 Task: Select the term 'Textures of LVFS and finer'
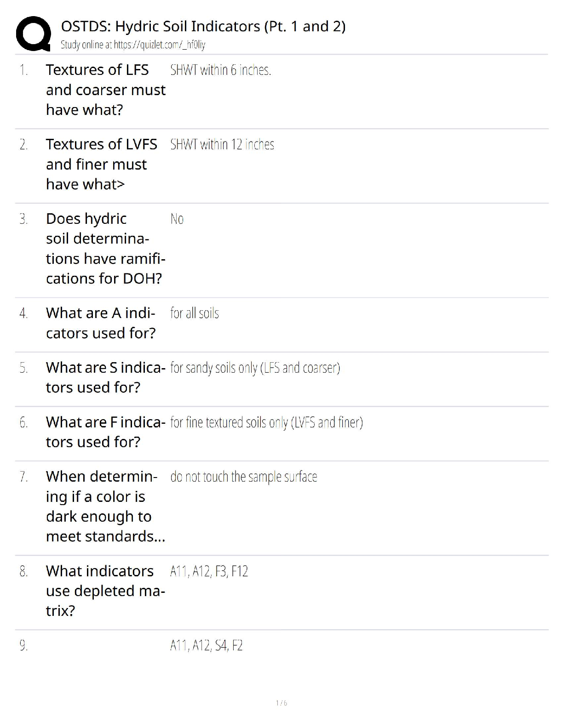point(101,164)
